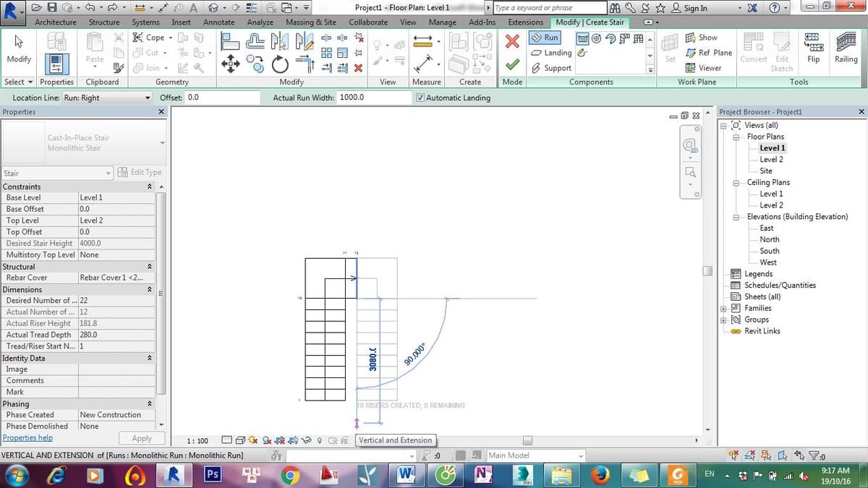Click the Finish Edit Mode green check

click(513, 65)
